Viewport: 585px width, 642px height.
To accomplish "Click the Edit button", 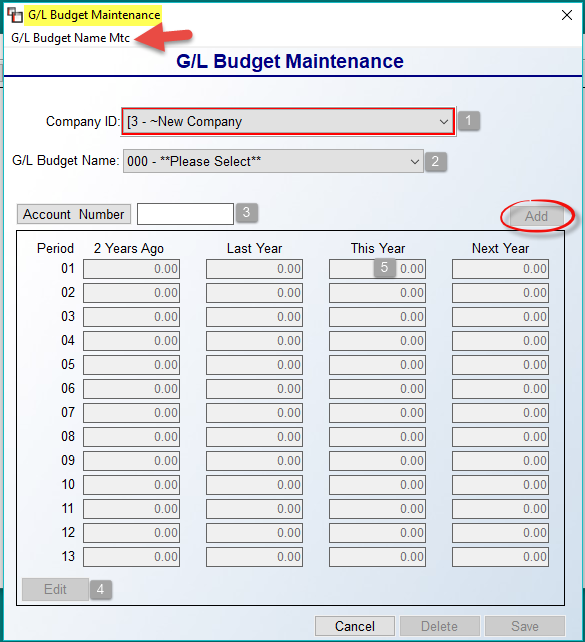I will tap(55, 590).
